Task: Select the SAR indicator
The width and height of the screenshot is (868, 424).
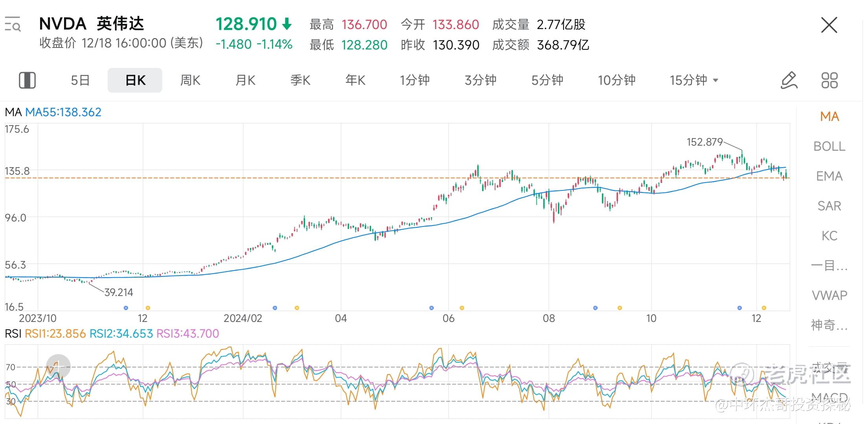Action: 829,206
